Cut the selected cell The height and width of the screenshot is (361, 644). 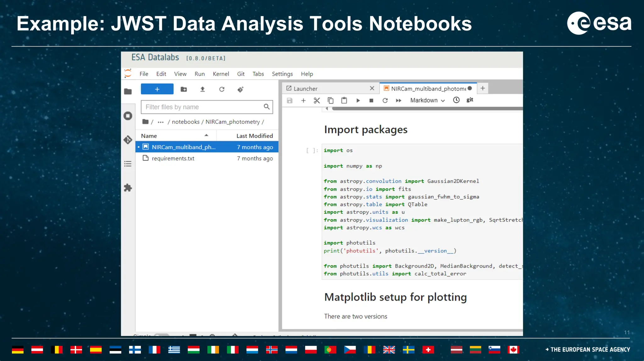(317, 100)
